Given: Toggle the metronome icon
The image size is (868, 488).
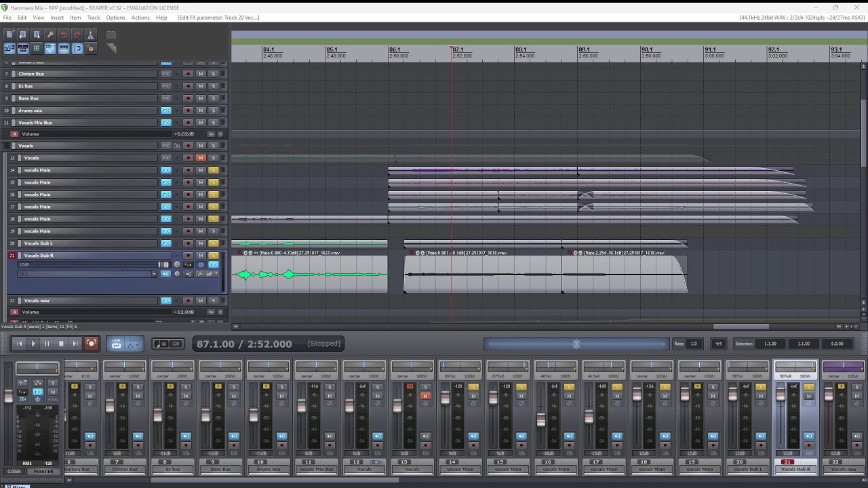Looking at the screenshot, I should pyautogui.click(x=91, y=35).
